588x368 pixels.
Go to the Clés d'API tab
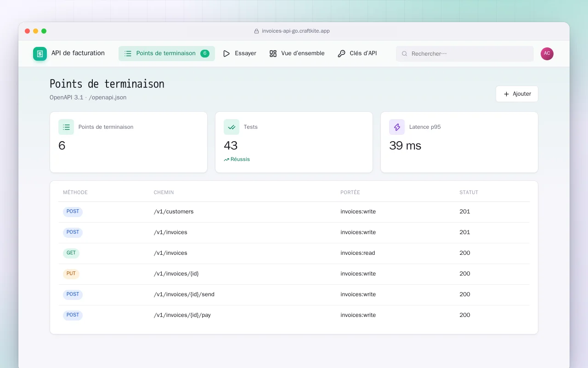357,53
